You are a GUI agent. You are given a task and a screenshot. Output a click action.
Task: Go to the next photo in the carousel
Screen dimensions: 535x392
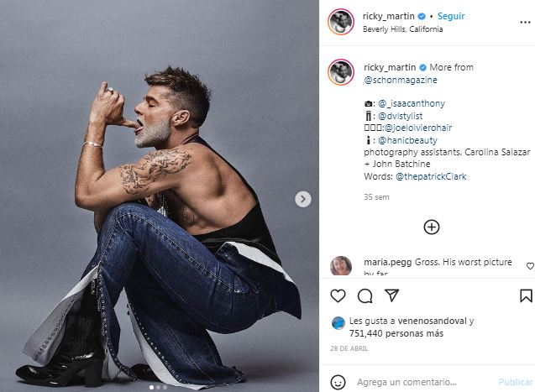tap(303, 199)
